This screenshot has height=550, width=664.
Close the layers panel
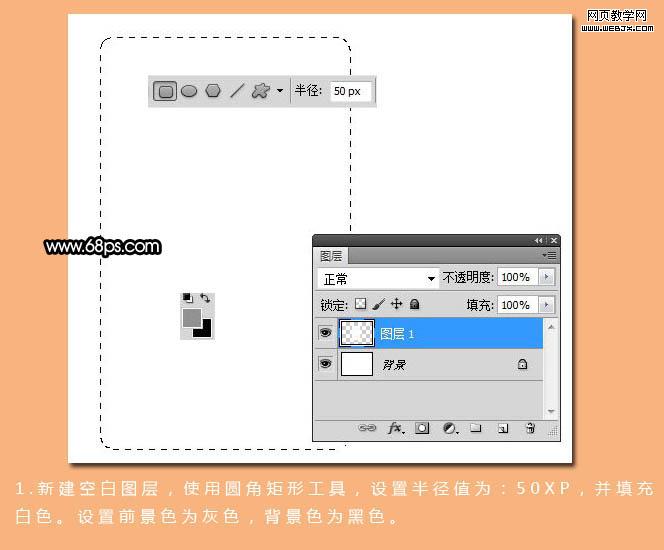(x=553, y=240)
